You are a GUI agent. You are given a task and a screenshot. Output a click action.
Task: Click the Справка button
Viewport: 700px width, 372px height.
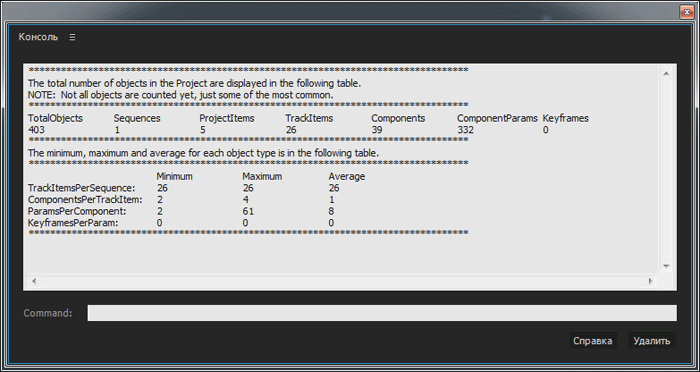click(x=592, y=341)
